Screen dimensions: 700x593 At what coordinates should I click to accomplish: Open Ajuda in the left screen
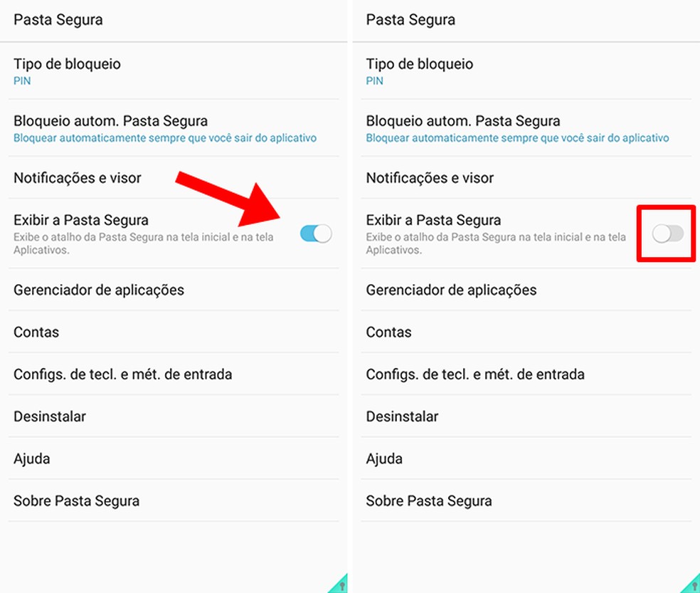coord(174,458)
